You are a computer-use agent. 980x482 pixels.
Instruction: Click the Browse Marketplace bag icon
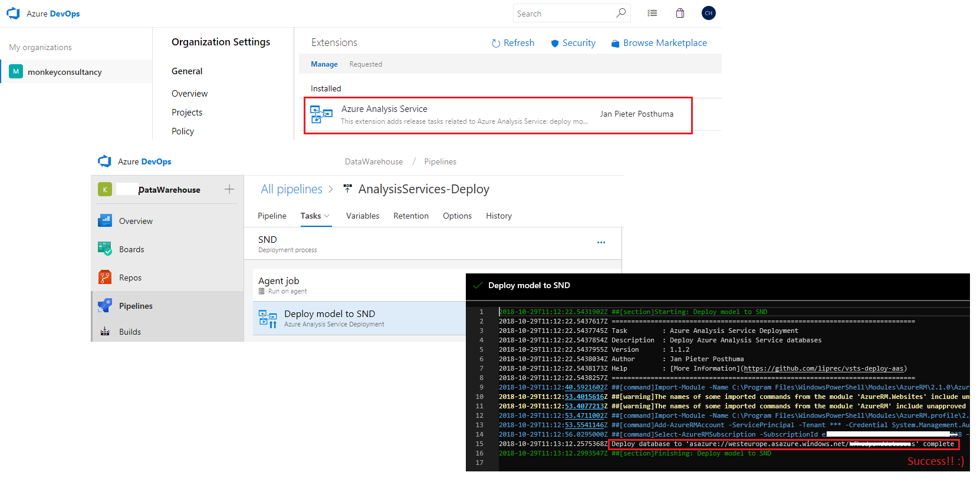pyautogui.click(x=615, y=43)
